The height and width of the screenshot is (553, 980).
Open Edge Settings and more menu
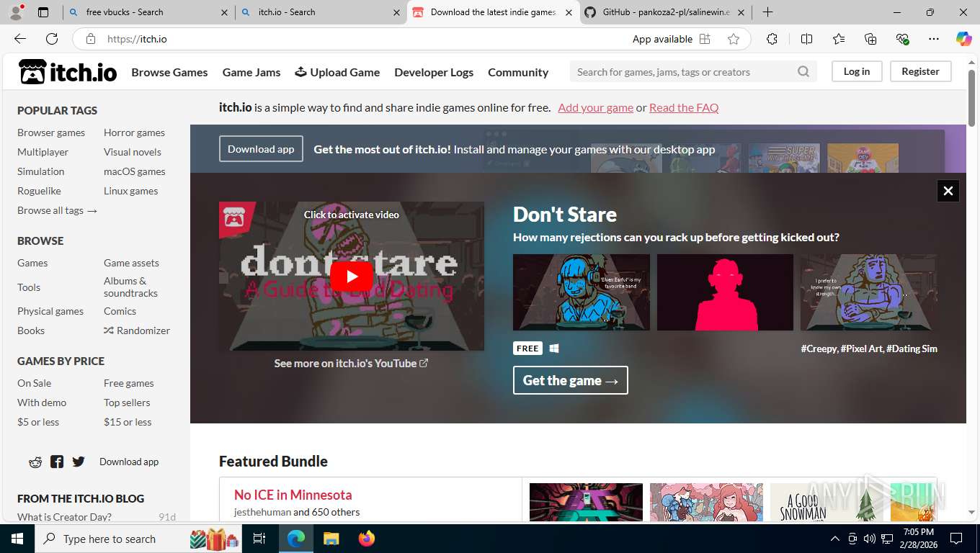click(934, 39)
